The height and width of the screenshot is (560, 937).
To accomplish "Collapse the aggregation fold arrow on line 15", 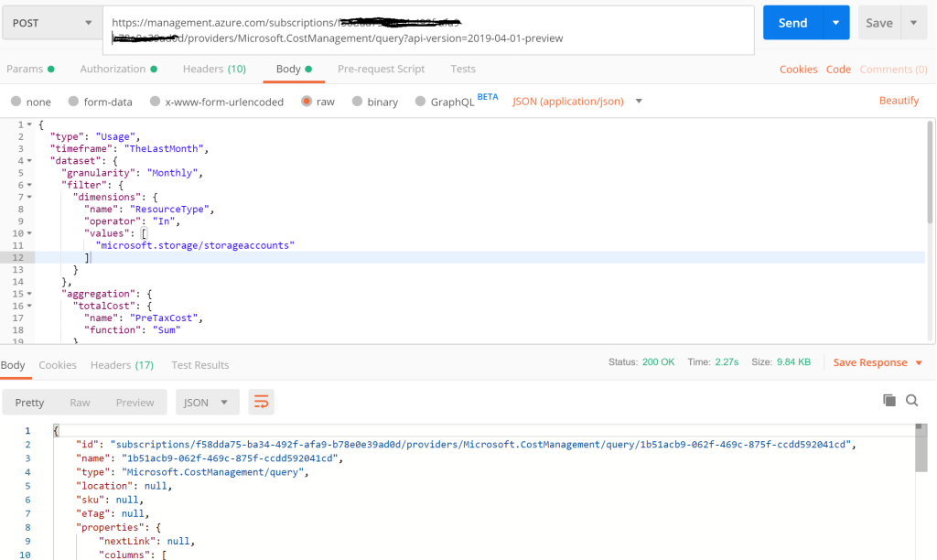I will tap(29, 294).
